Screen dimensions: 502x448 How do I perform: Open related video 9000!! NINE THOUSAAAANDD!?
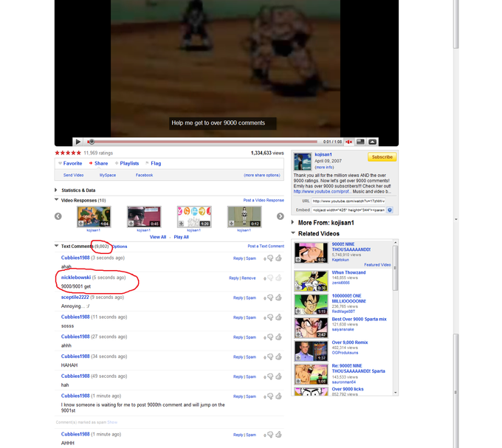point(351,247)
